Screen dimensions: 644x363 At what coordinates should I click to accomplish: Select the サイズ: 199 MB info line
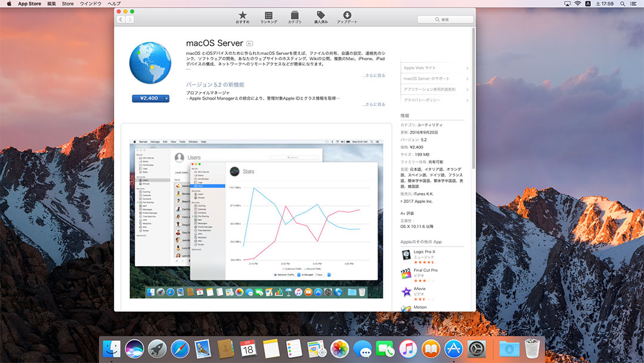(415, 155)
